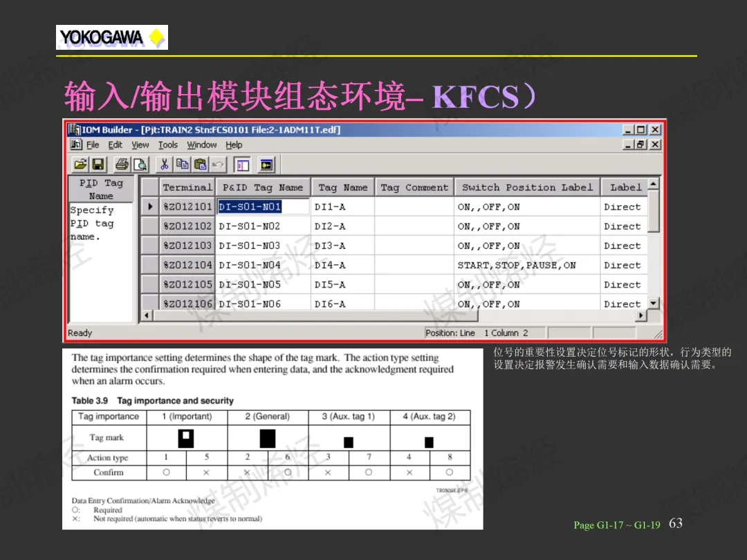Click the Direct label in DI3-A row
Screen dimensions: 747x560
pyautogui.click(x=624, y=245)
